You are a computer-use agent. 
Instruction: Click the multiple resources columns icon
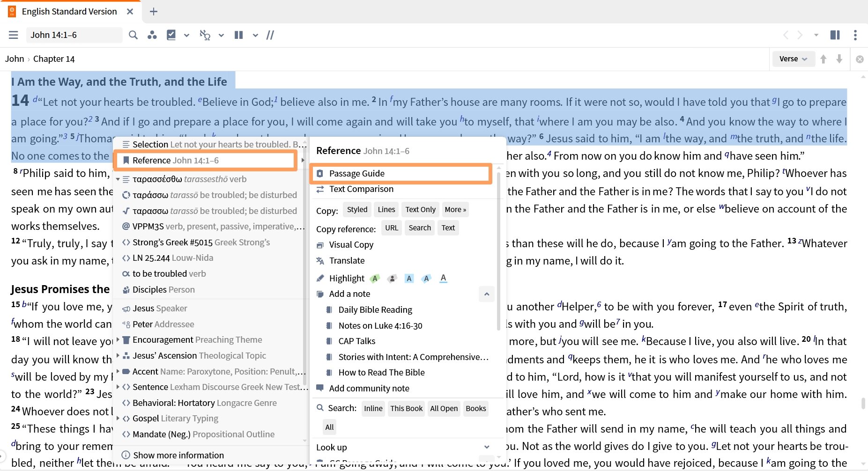239,35
